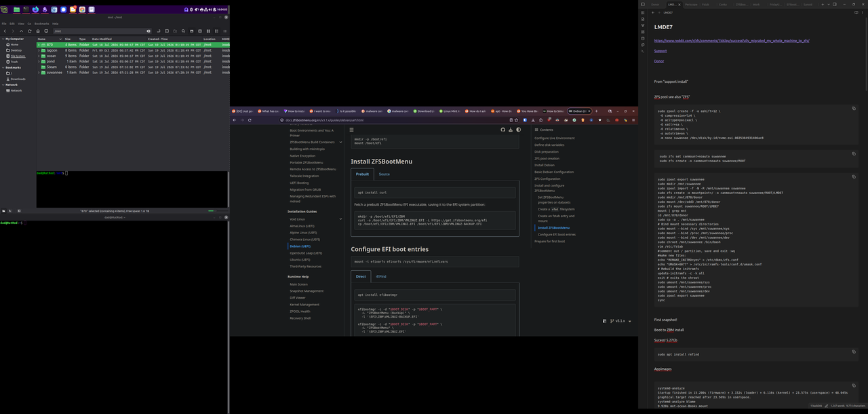Reload the /mnt folder view
The image size is (868, 414).
(29, 31)
